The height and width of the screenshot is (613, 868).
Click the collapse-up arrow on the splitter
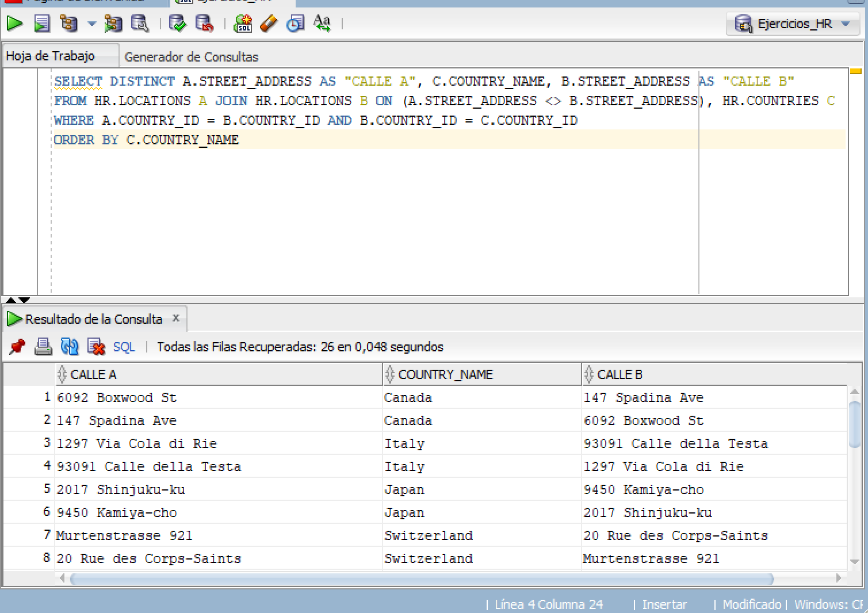pyautogui.click(x=10, y=300)
